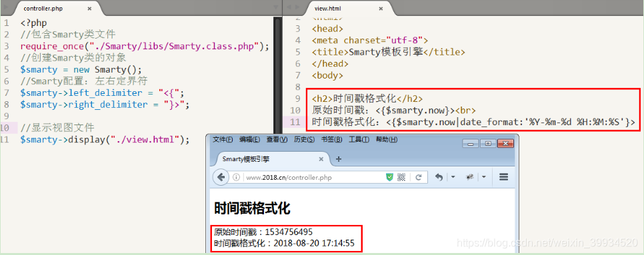Image resolution: width=644 pixels, height=255 pixels.
Task: Open the tab list dropdown of left editor pane
Action: point(275,7)
